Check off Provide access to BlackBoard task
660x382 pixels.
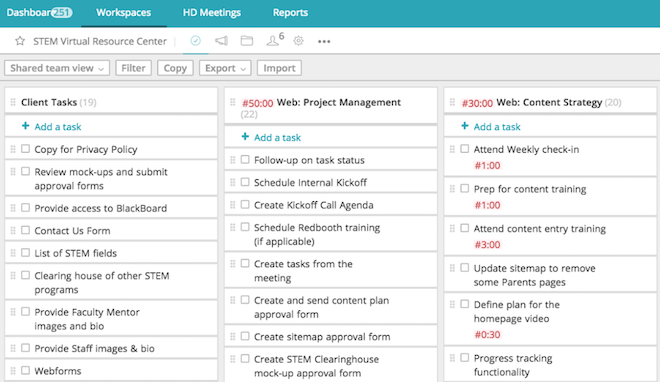tap(26, 207)
